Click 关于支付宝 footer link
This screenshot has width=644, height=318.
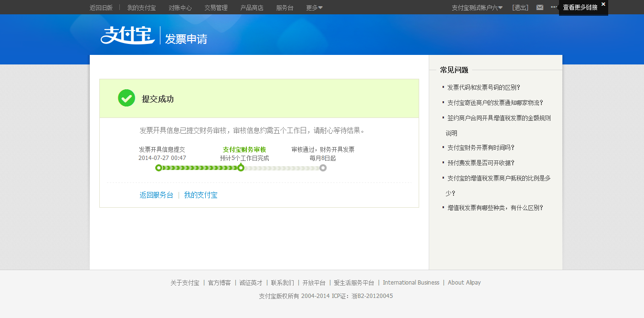click(x=185, y=283)
